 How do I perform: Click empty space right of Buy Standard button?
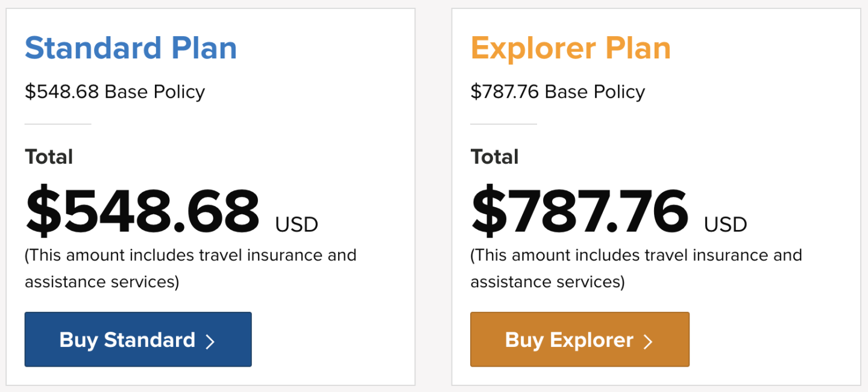click(332, 340)
